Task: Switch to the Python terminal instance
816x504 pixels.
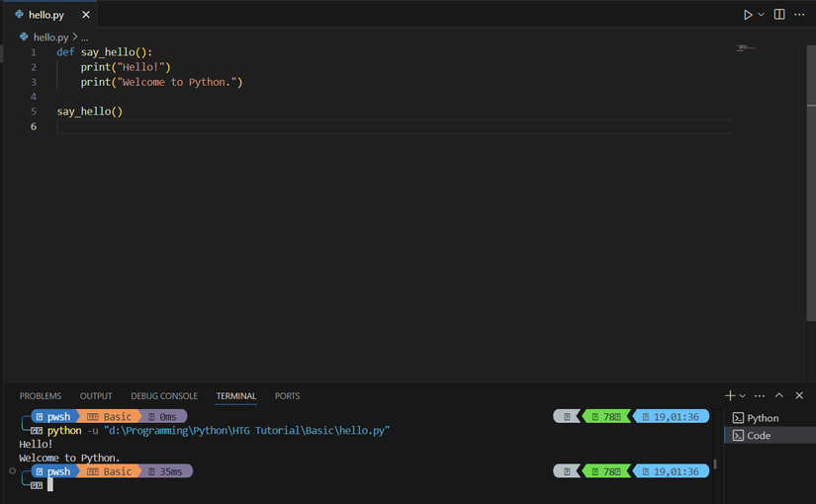Action: pos(762,418)
